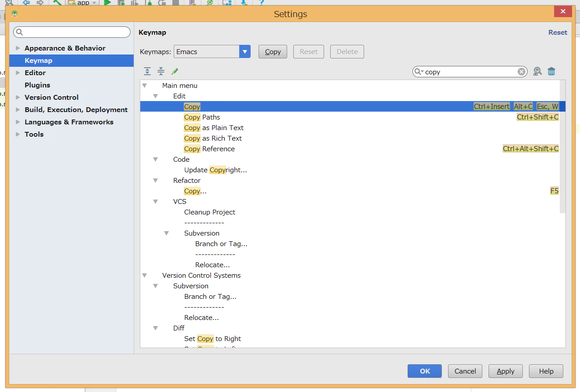This screenshot has height=392, width=580.
Task: Open the Find Actions by Shortcut icon
Action: (x=537, y=72)
